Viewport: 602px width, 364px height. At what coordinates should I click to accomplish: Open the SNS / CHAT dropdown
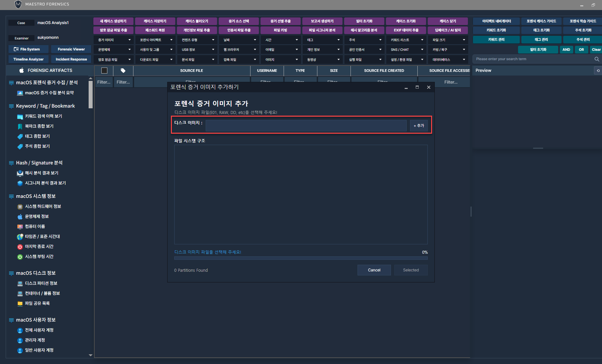406,49
